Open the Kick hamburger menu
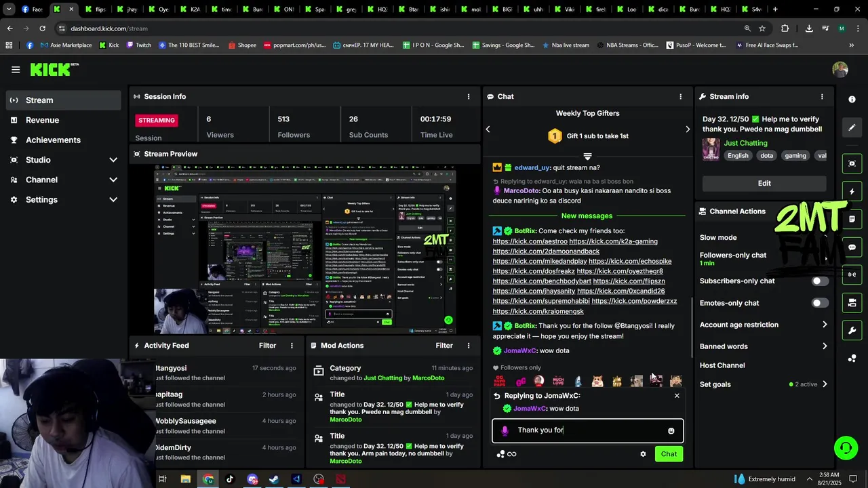 pos(16,69)
